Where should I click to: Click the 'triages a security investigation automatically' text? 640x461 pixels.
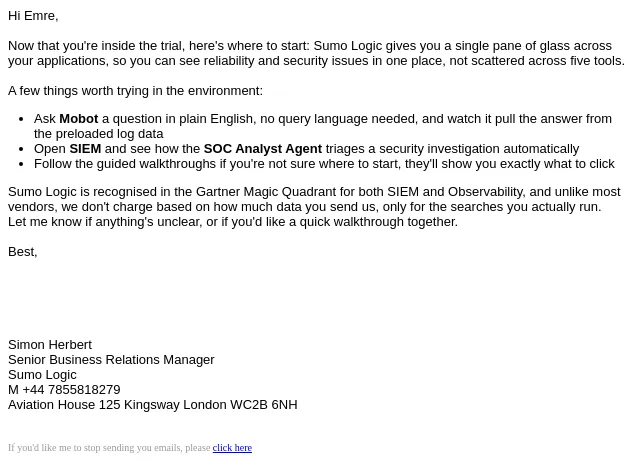tap(452, 149)
